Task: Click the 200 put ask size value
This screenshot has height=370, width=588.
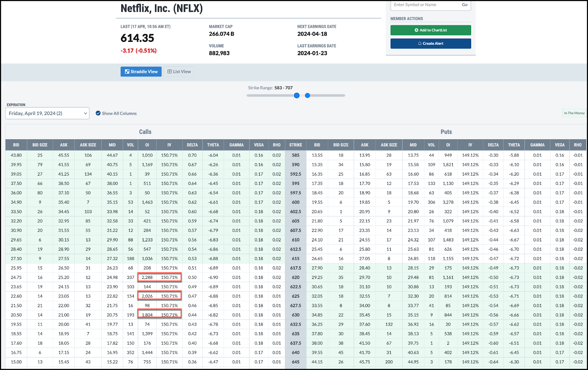Action: [389, 362]
